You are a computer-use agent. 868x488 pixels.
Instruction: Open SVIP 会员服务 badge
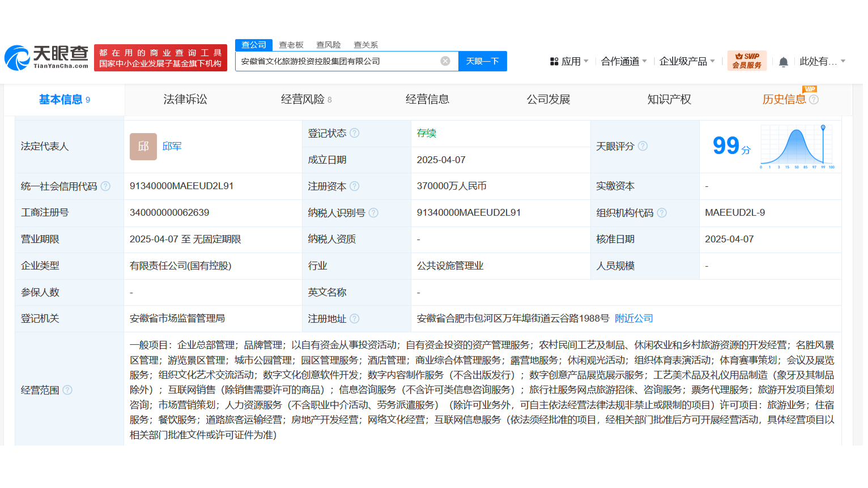747,61
